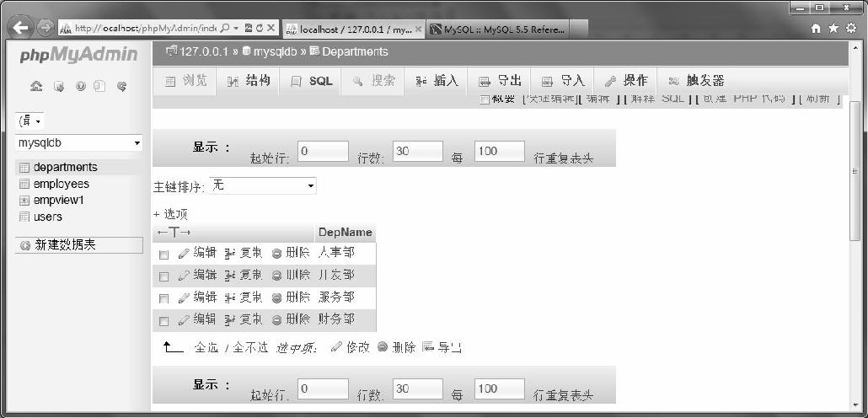Click the 刷新 refresh link near query box
Viewport: 868px width, 418px height.
click(819, 99)
